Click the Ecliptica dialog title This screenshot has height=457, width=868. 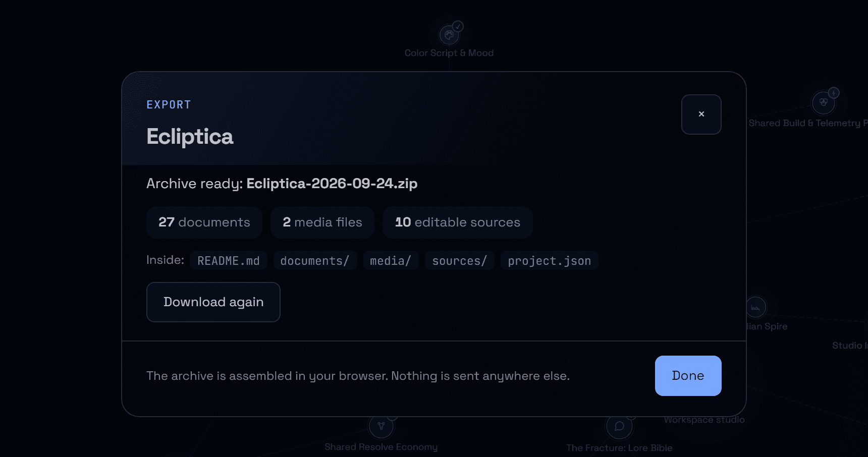point(190,137)
